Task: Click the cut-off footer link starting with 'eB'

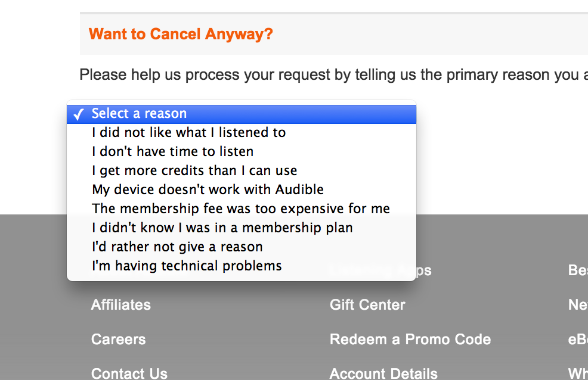Action: tap(578, 339)
